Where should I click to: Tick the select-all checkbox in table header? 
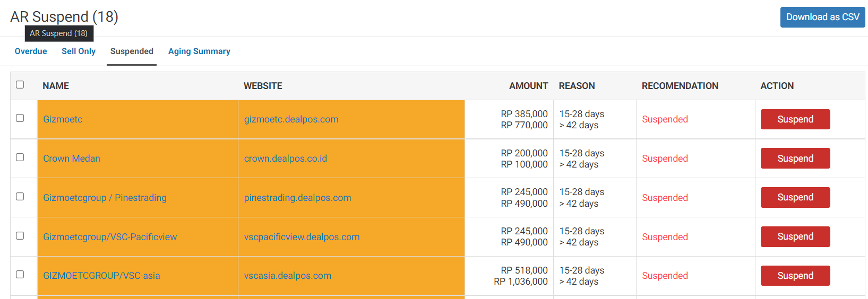pyautogui.click(x=20, y=85)
